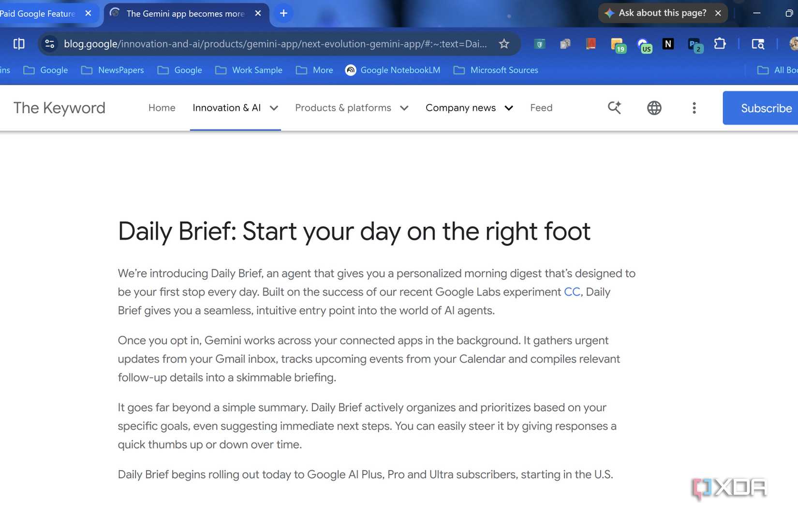The image size is (798, 532).
Task: Open a new tab with plus button
Action: [x=284, y=13]
